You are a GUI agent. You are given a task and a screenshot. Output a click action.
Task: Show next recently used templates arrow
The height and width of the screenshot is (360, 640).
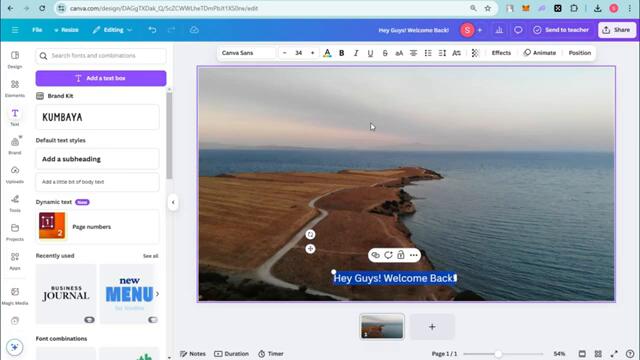click(157, 294)
